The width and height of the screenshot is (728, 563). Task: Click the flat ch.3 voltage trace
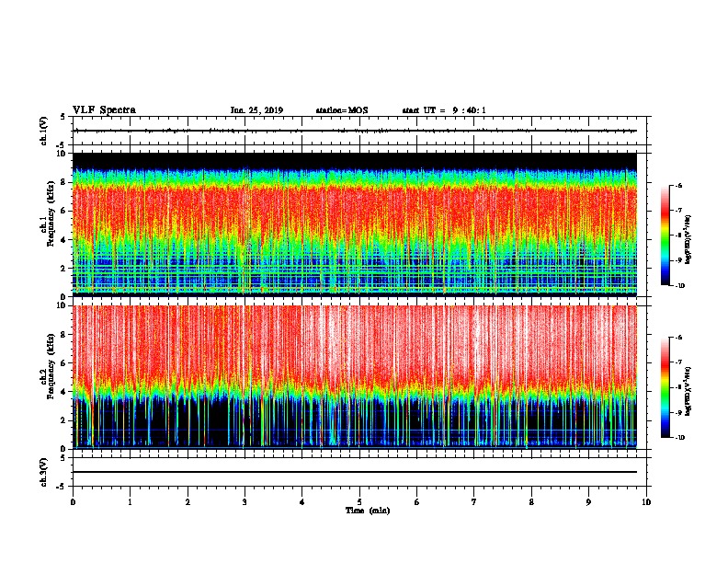355,472
